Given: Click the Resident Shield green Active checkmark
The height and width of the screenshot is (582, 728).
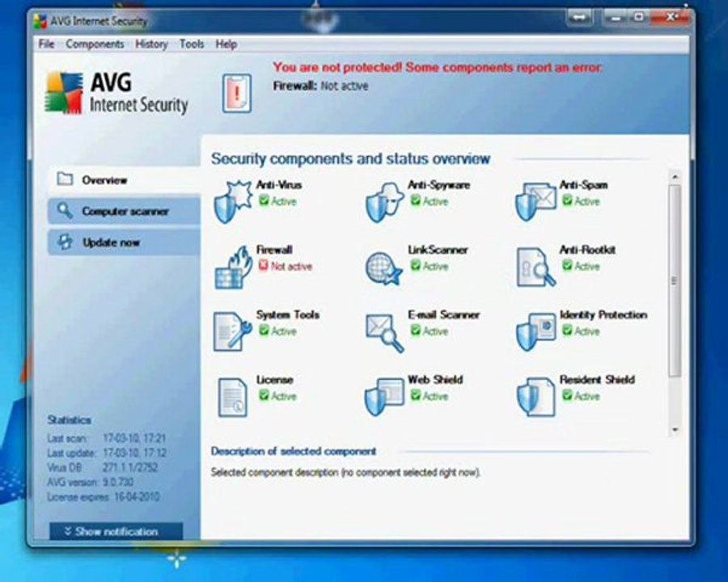Looking at the screenshot, I should (x=567, y=395).
